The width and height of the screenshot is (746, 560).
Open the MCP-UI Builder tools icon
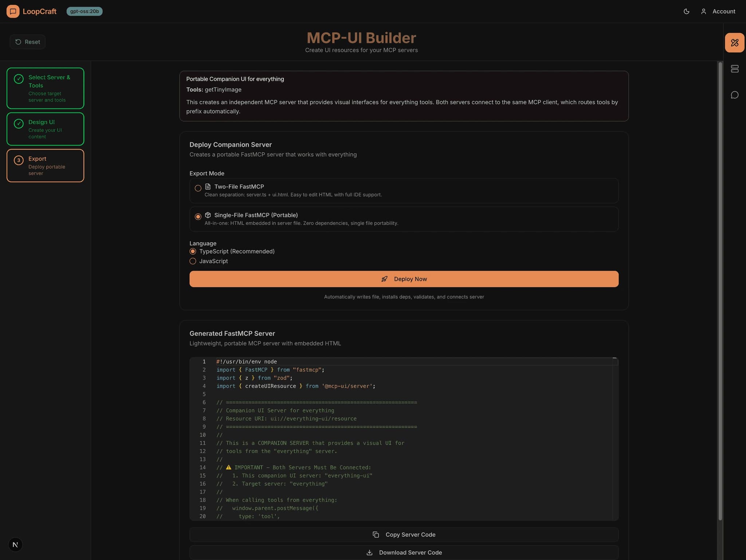(x=734, y=43)
